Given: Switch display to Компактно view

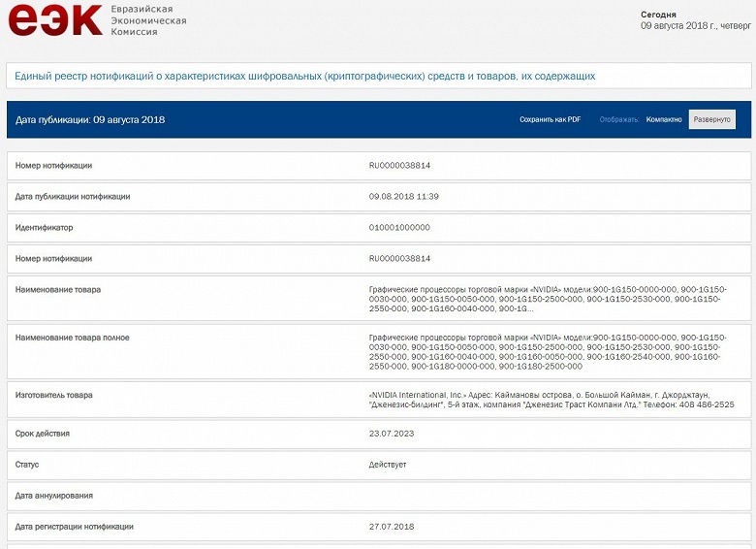Looking at the screenshot, I should pos(664,119).
